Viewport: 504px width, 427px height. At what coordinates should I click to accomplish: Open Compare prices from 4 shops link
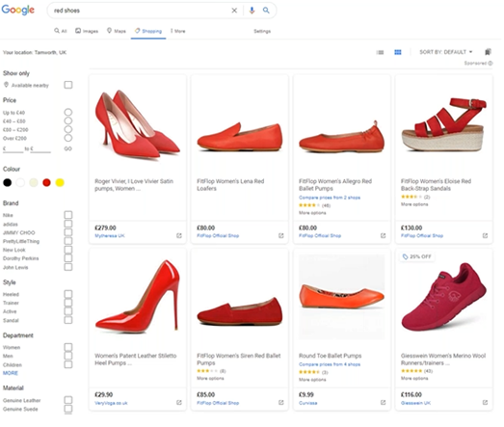330,364
